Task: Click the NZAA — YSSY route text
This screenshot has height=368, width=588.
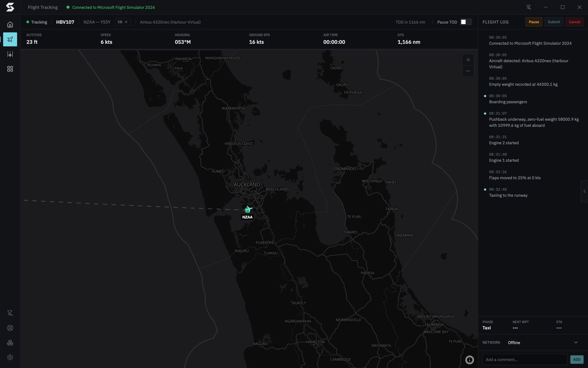Action: [97, 22]
